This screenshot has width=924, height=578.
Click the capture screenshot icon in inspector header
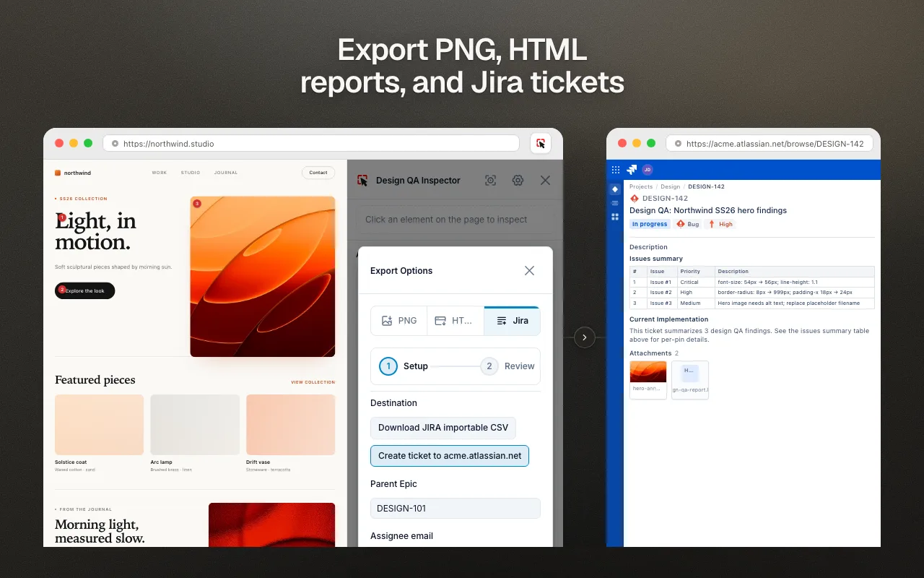pos(491,181)
